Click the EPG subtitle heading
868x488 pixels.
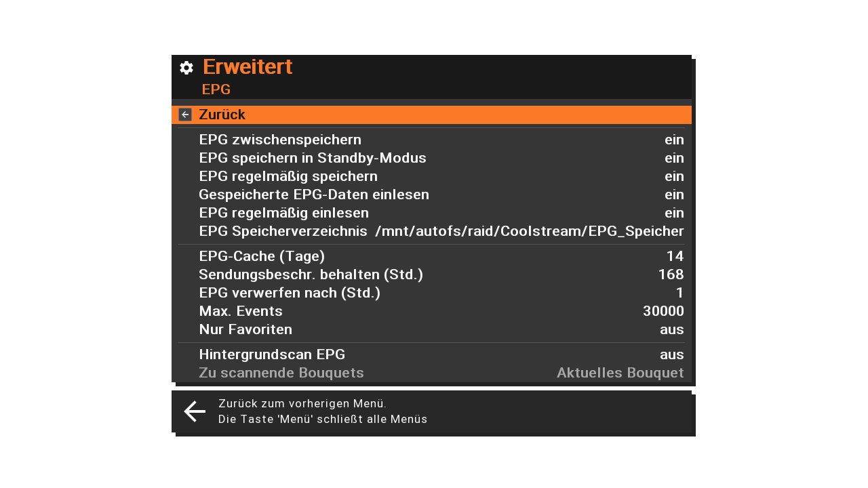coord(216,89)
